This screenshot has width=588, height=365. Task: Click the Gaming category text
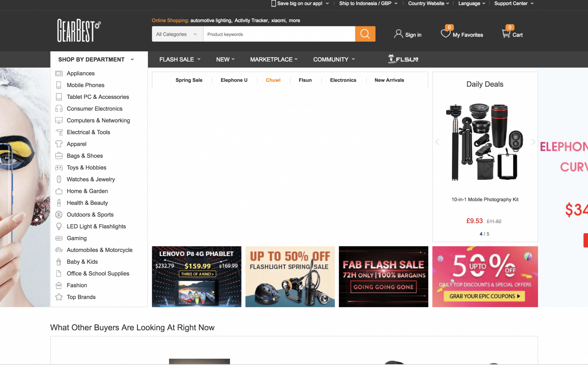coord(77,238)
